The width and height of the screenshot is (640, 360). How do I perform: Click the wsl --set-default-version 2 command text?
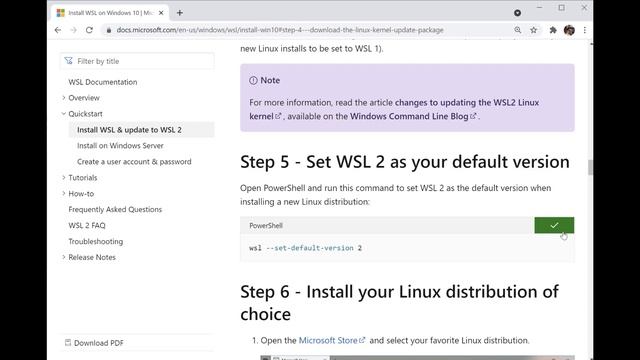point(305,248)
